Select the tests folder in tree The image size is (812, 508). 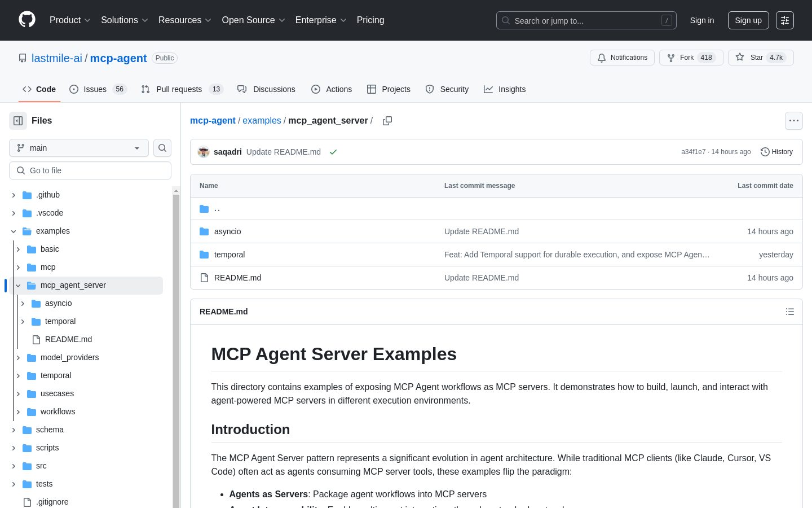tap(44, 484)
